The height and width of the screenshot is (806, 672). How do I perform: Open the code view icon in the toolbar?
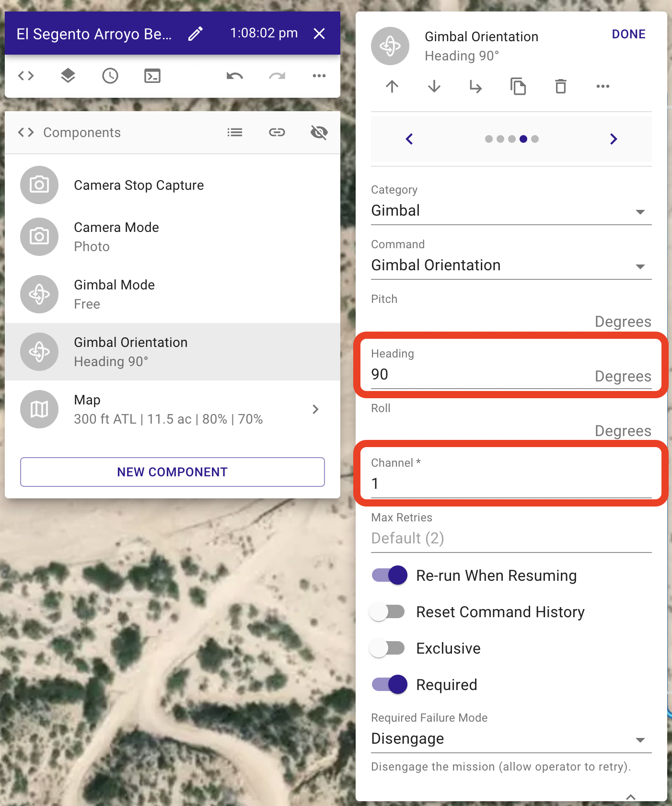coord(26,76)
